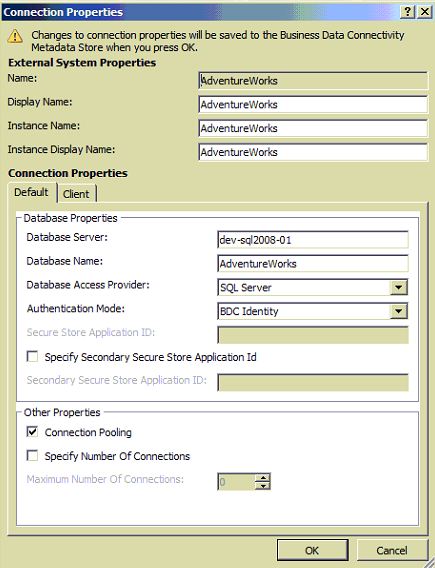
Task: Edit the Instance Name field
Action: coord(313,128)
